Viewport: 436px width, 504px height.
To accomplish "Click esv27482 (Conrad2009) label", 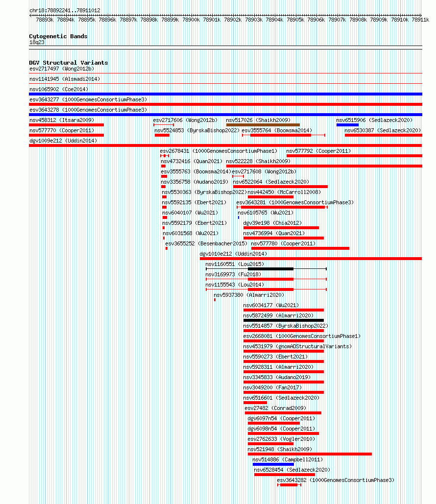I will click(275, 408).
